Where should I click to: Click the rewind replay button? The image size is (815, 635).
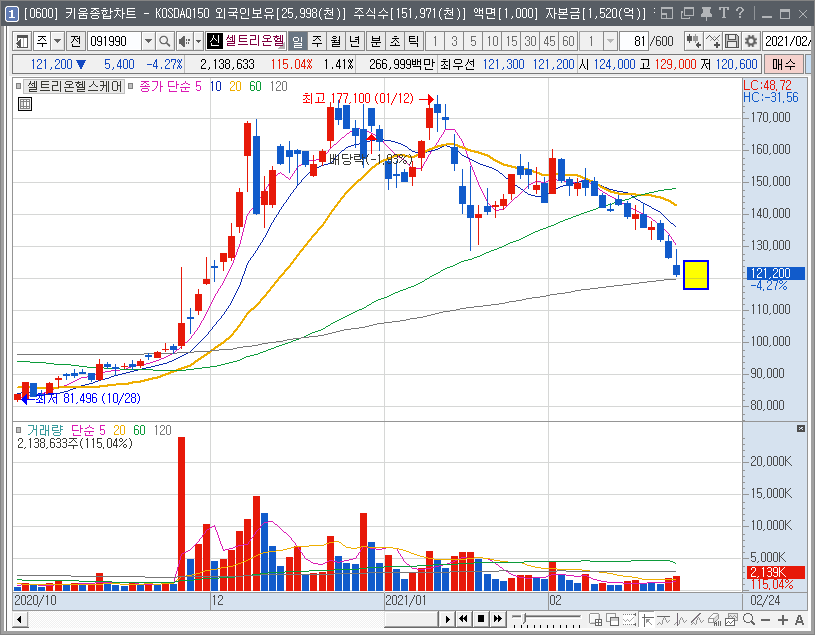coord(463,619)
